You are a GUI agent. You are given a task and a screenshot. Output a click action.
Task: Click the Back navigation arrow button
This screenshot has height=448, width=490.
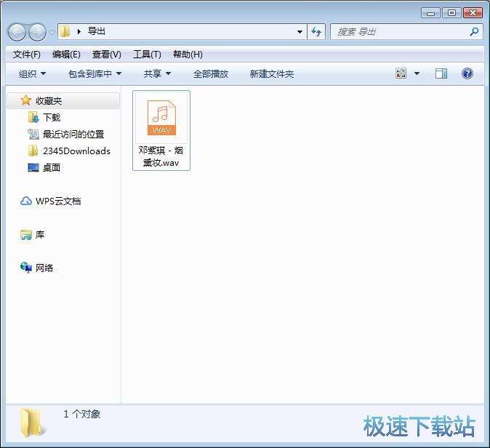pos(17,32)
